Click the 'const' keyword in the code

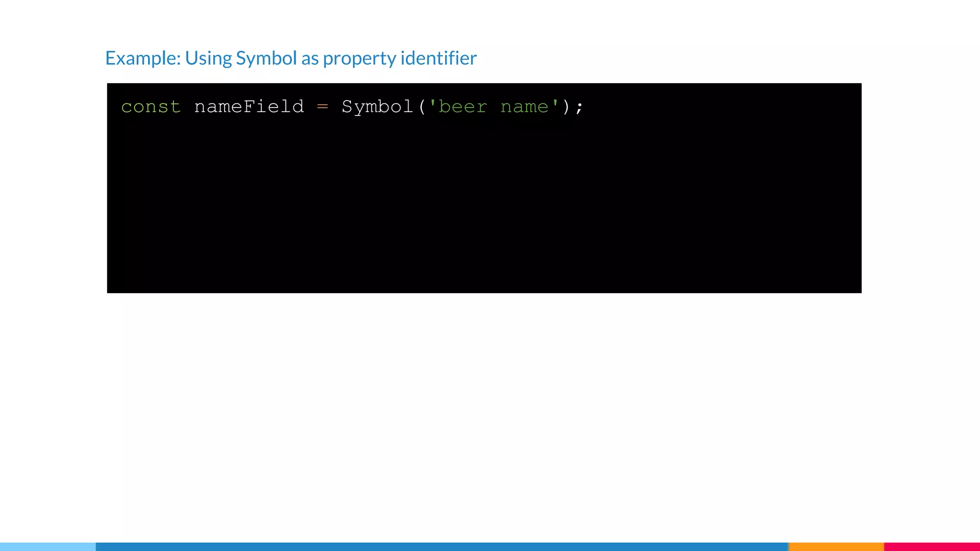[151, 107]
